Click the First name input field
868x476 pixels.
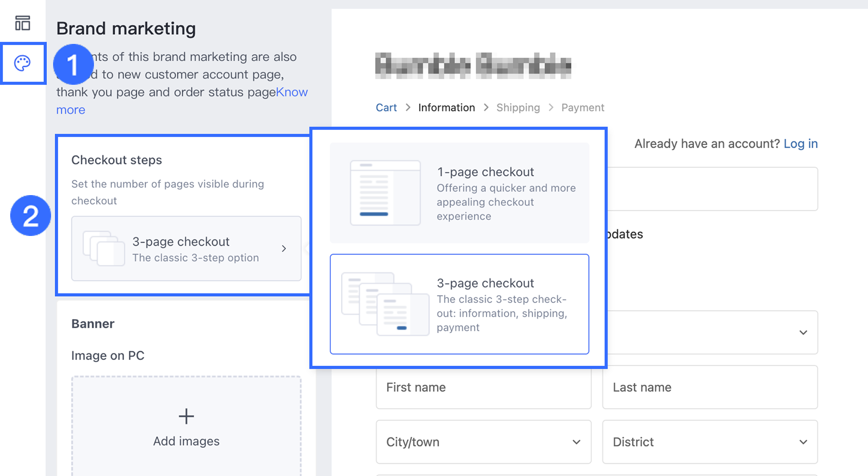tap(483, 387)
